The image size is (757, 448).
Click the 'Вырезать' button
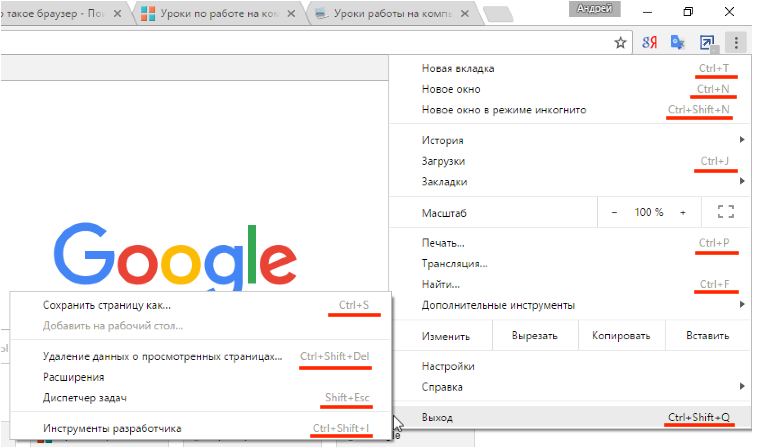(x=535, y=336)
